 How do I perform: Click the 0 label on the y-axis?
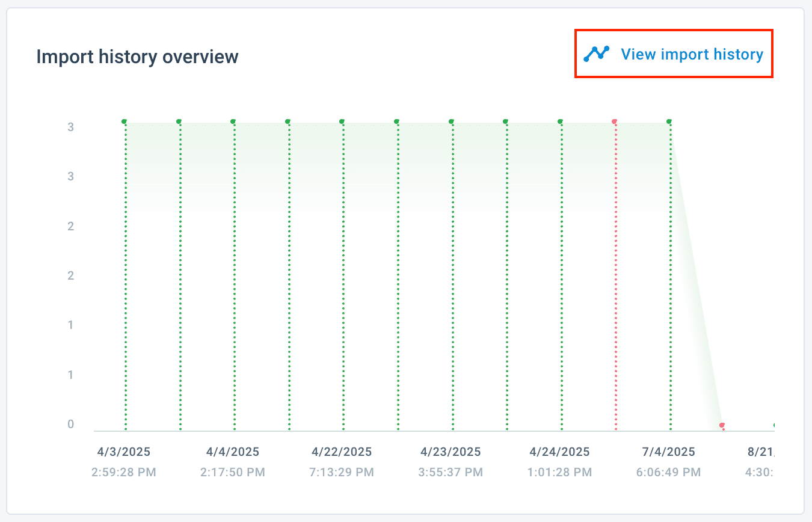point(71,425)
